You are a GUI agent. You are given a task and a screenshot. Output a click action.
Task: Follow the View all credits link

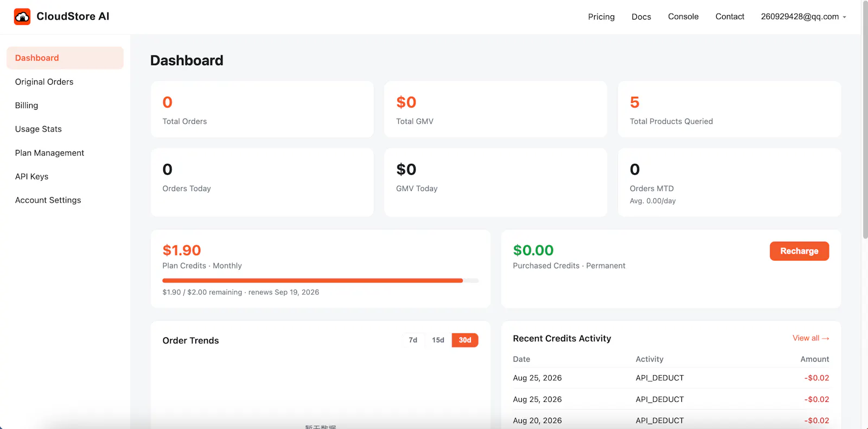(x=810, y=338)
